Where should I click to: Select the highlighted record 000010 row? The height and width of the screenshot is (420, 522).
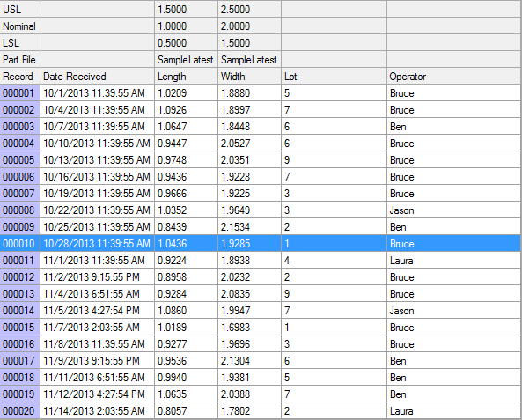tap(261, 244)
